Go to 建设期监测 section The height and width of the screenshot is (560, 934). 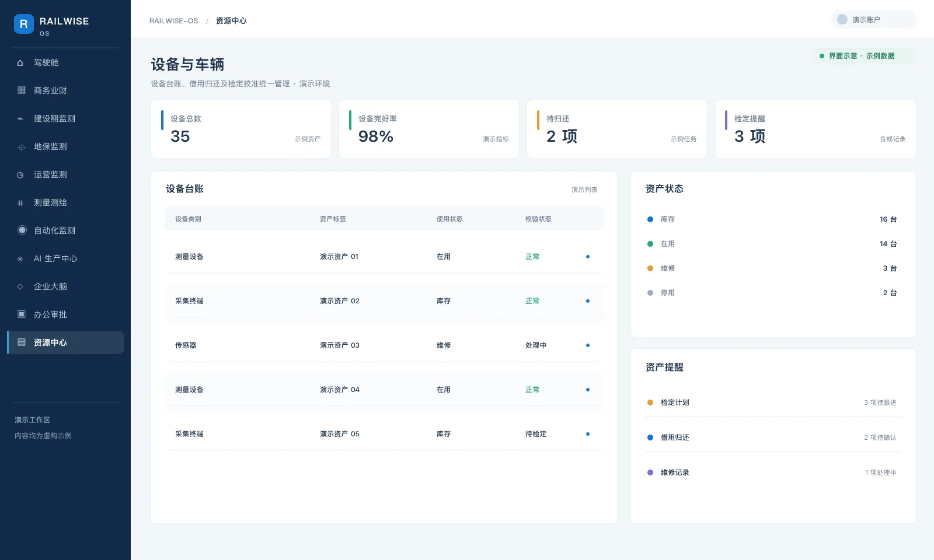65,118
